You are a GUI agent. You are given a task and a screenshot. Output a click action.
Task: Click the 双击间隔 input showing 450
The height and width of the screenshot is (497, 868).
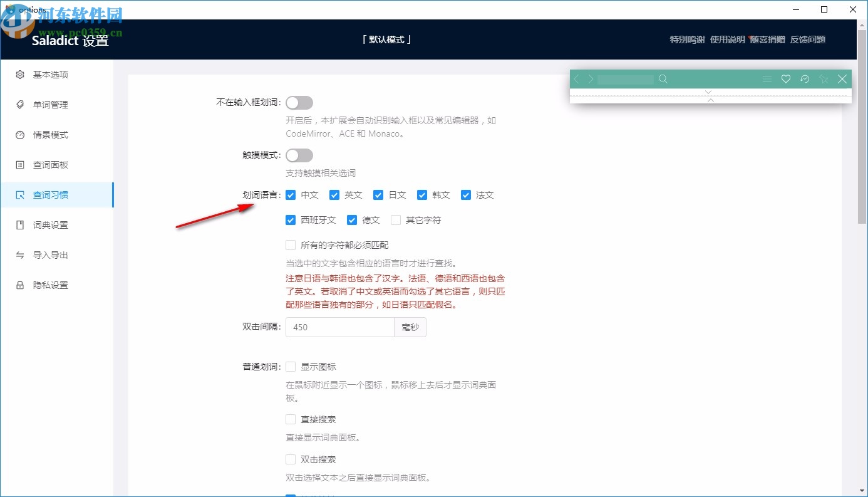point(340,327)
